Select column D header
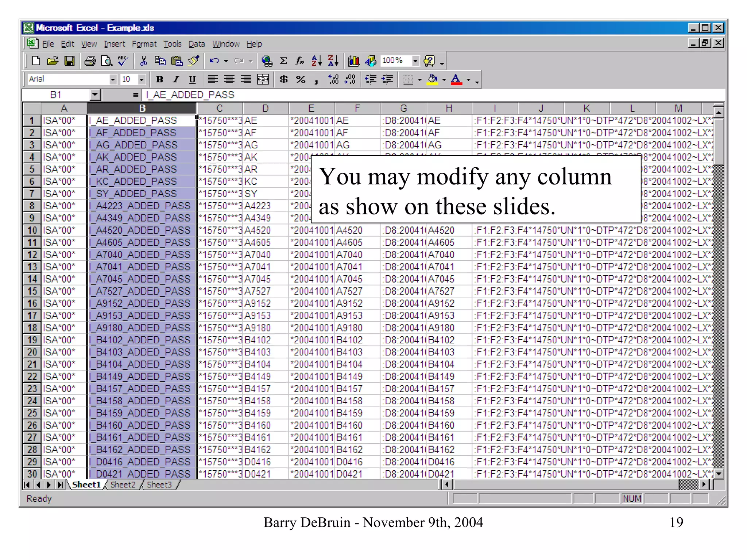 click(x=266, y=108)
